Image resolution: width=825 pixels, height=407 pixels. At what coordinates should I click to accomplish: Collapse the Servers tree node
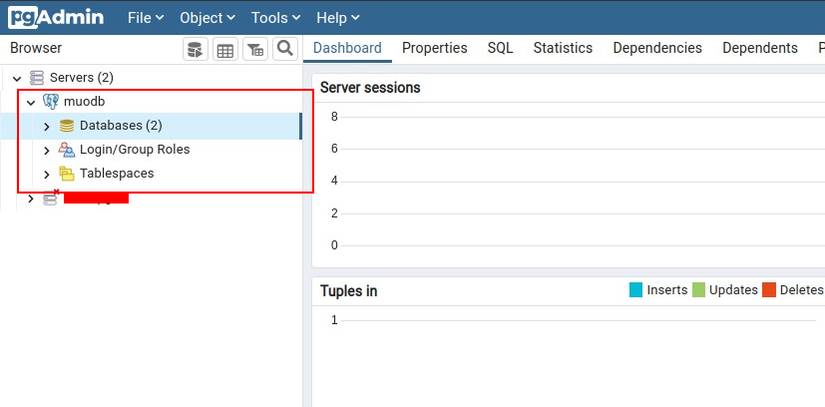17,78
